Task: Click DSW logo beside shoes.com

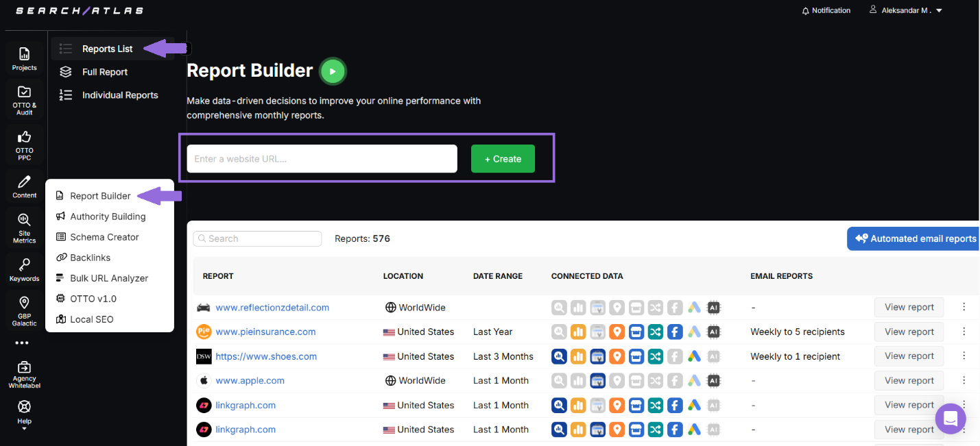Action: pos(204,356)
